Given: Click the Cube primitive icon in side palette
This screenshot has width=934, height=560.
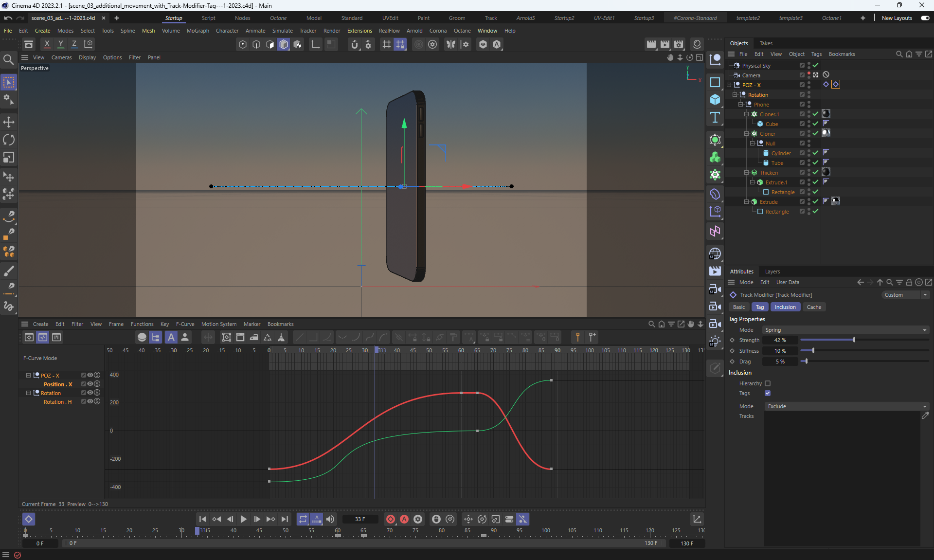Looking at the screenshot, I should click(x=715, y=100).
